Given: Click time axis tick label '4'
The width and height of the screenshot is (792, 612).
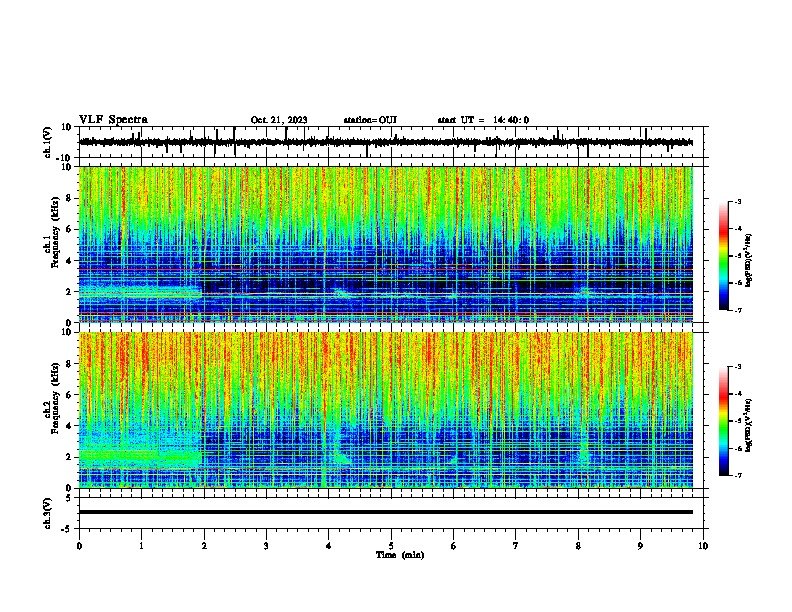Looking at the screenshot, I should pos(329,546).
